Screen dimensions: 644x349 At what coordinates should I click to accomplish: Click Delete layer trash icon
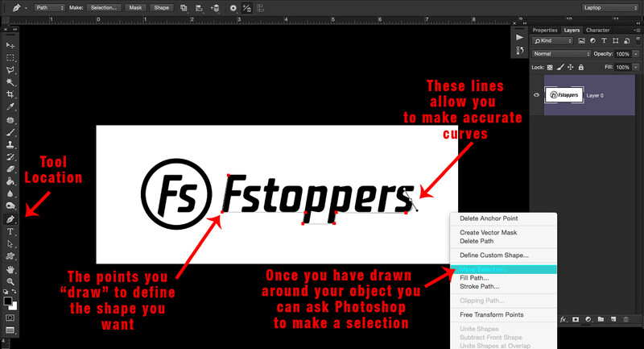point(626,319)
